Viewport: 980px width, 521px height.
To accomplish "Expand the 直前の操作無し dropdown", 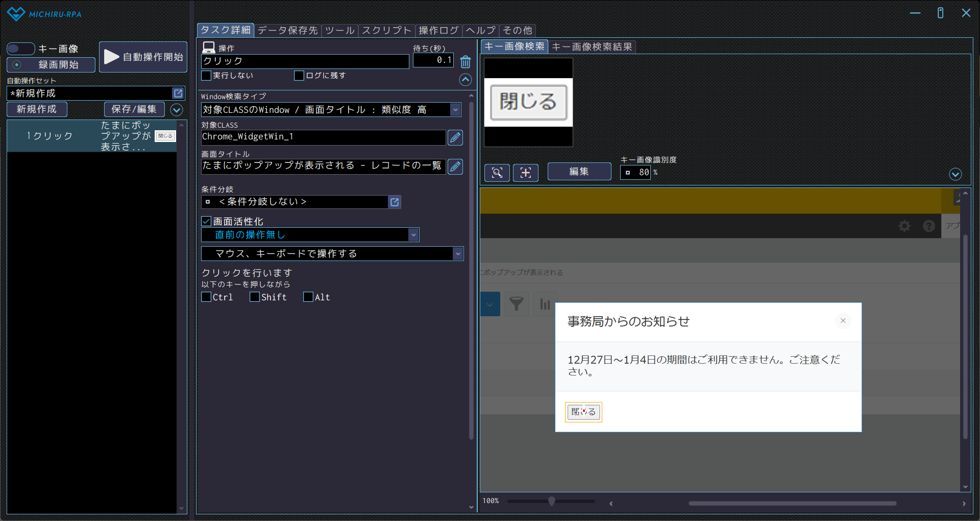I will point(413,235).
